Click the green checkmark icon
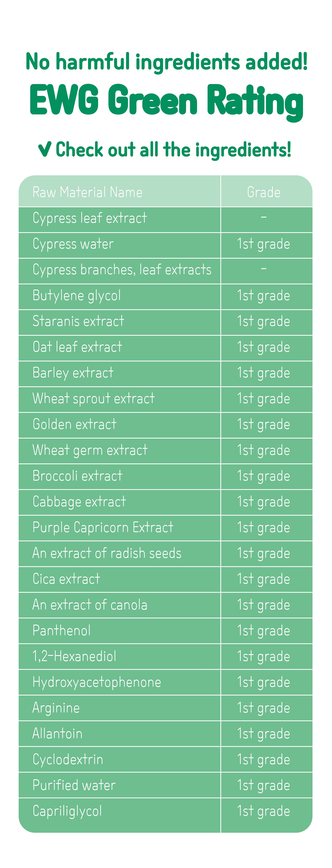Viewport: 332px width, 868px height. pos(44,149)
